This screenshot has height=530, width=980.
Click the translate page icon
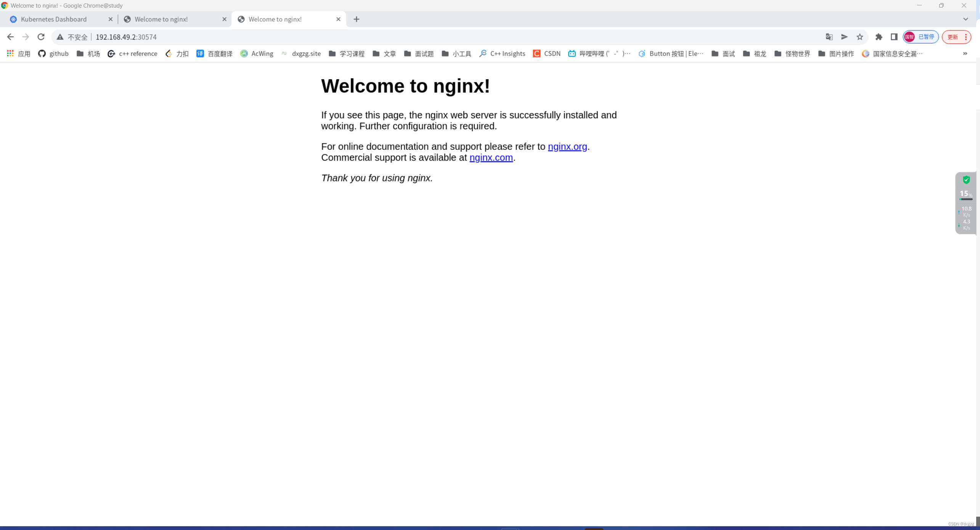829,37
